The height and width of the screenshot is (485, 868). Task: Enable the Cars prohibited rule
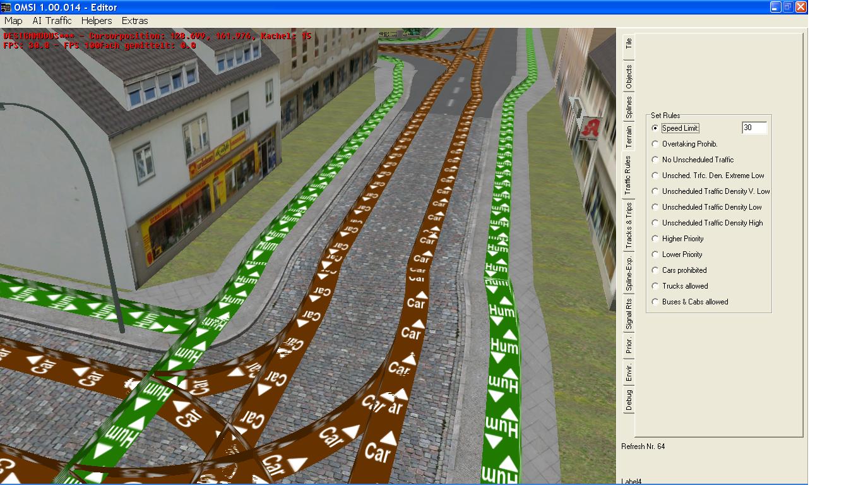click(x=655, y=270)
